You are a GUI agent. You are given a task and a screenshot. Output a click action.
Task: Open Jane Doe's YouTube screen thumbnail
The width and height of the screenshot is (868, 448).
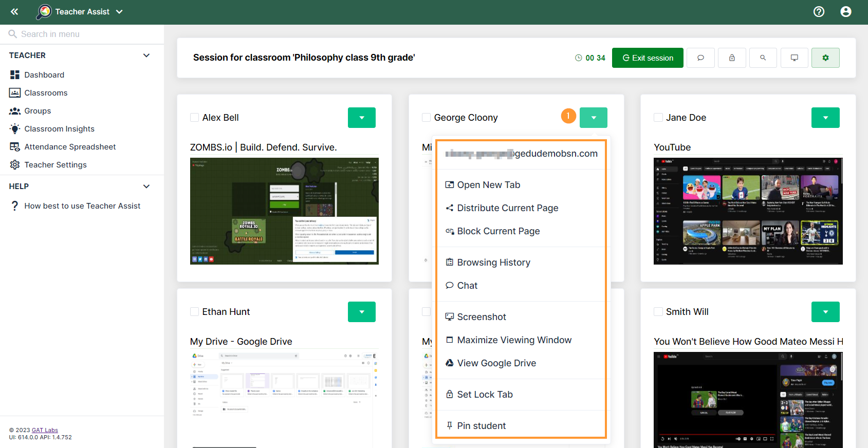coord(748,211)
